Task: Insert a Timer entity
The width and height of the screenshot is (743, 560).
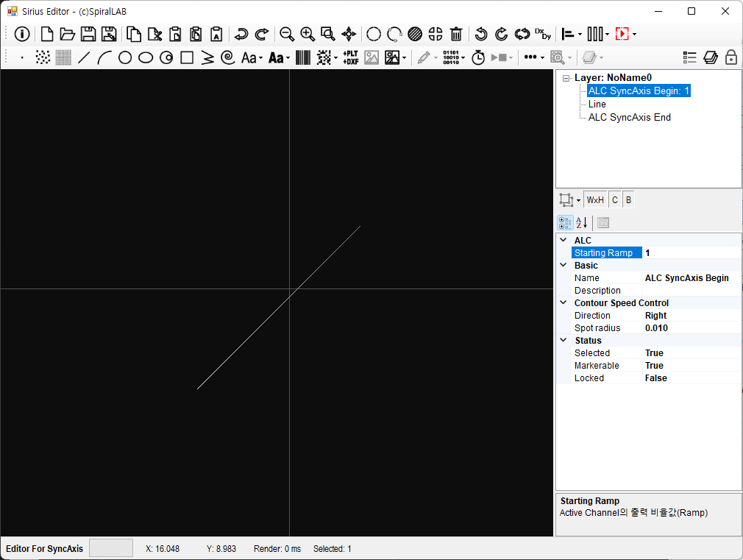Action: point(478,58)
